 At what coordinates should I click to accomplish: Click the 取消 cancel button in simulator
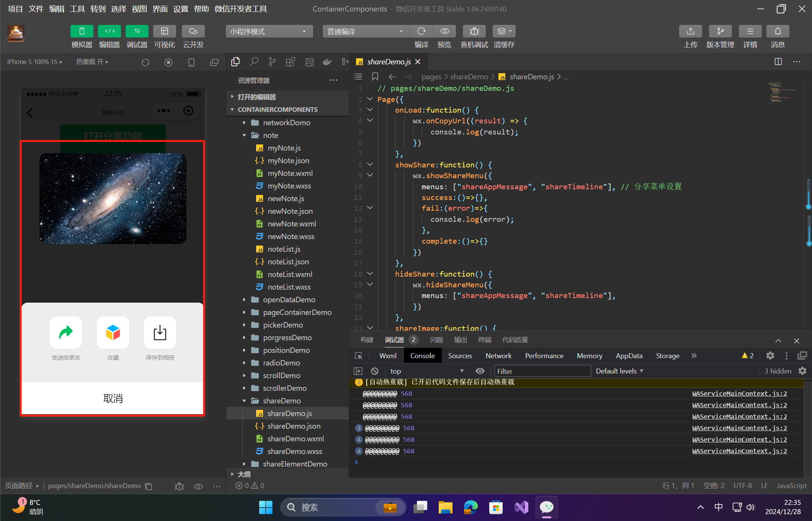click(113, 398)
